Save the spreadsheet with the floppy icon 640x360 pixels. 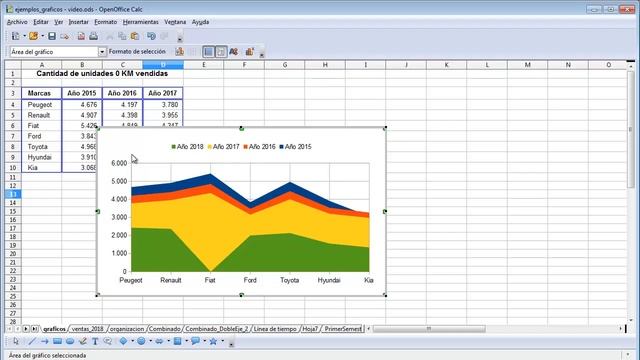pos(52,36)
